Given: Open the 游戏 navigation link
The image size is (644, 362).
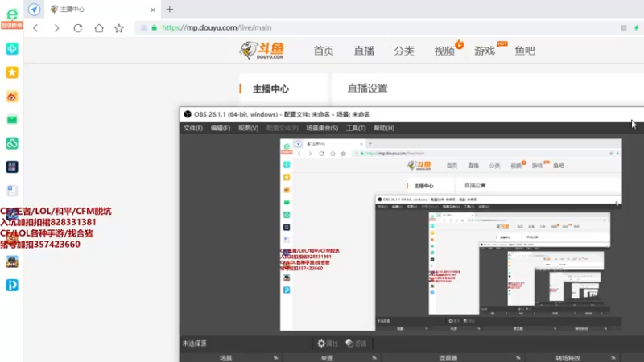Looking at the screenshot, I should 485,51.
